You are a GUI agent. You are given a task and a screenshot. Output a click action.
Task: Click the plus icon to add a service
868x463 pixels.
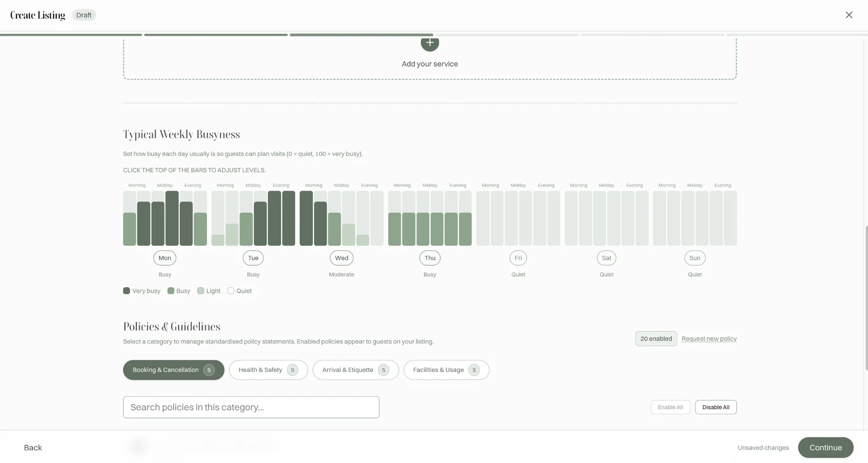430,44
